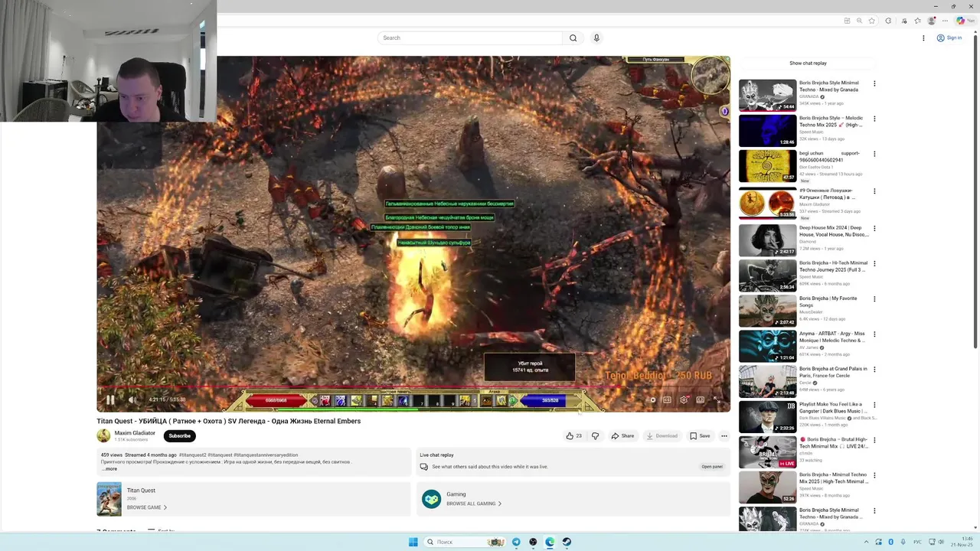
Task: Search with your voice microphone
Action: 596,37
